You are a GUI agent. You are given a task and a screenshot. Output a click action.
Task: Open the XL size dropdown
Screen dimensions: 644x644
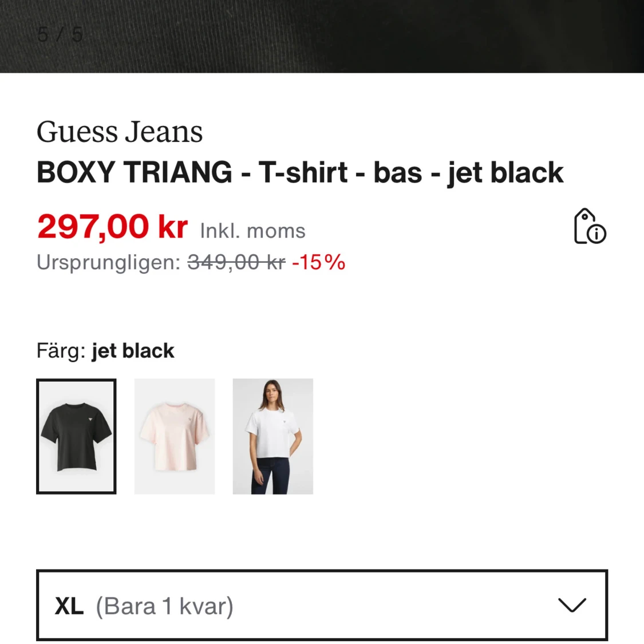(322, 606)
